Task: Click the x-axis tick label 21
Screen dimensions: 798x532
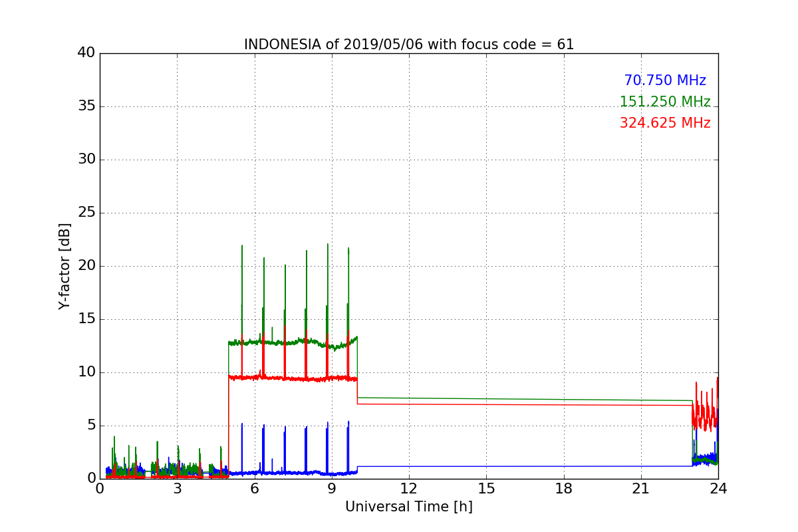Action: pos(641,489)
